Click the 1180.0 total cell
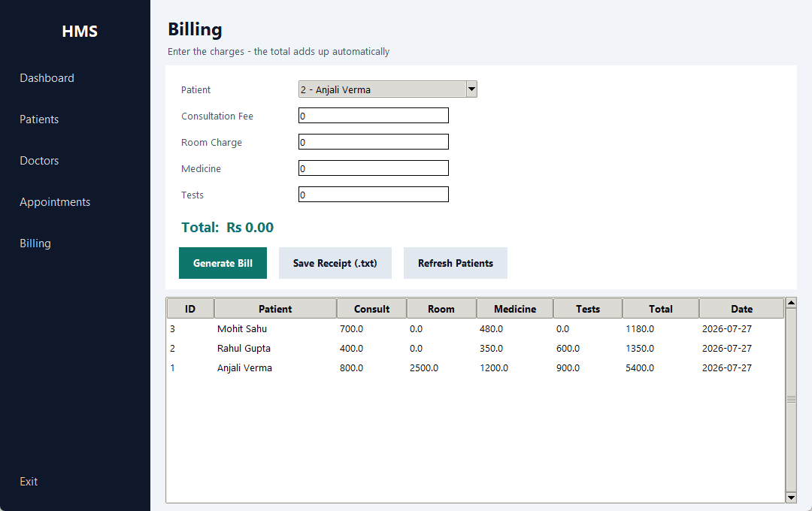This screenshot has height=511, width=812. (x=640, y=328)
